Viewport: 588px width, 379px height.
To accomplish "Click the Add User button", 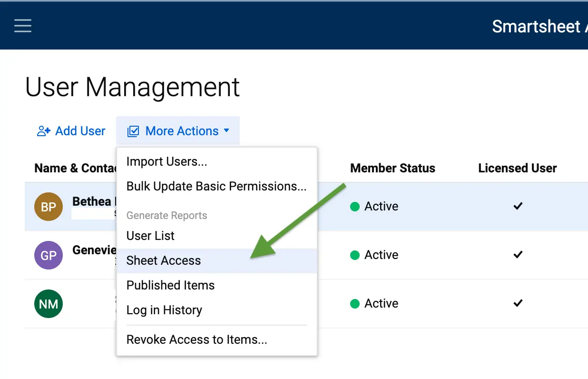I will (x=71, y=131).
